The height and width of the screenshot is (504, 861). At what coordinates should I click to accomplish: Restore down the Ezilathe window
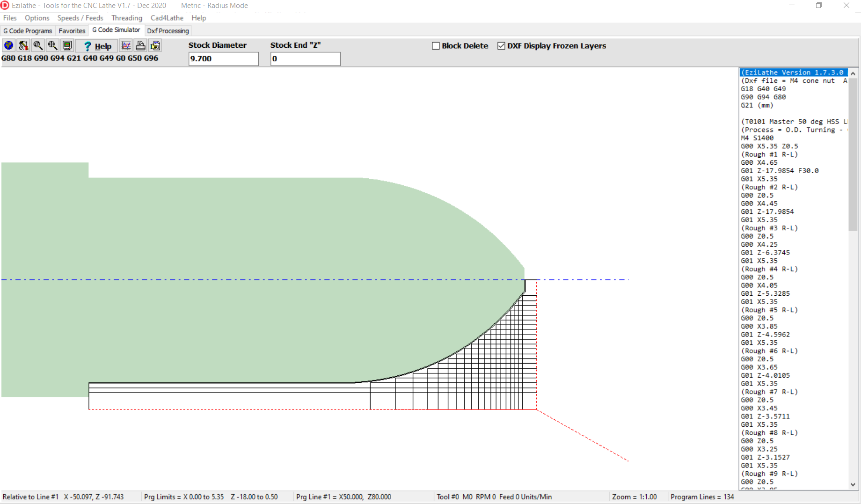819,6
